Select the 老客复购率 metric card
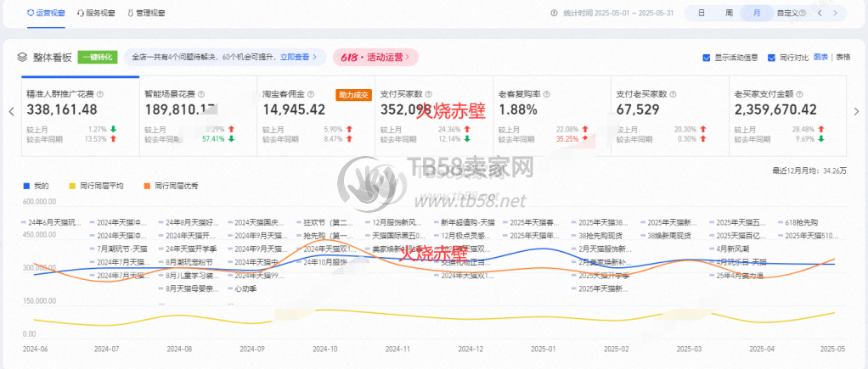Viewport: 868px width, 369px height. coord(552,116)
